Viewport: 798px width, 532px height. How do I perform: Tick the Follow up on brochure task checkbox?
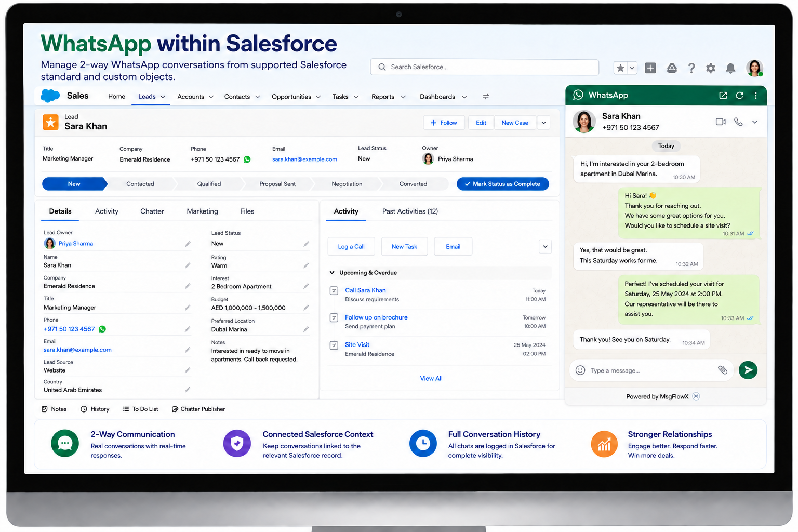click(334, 317)
